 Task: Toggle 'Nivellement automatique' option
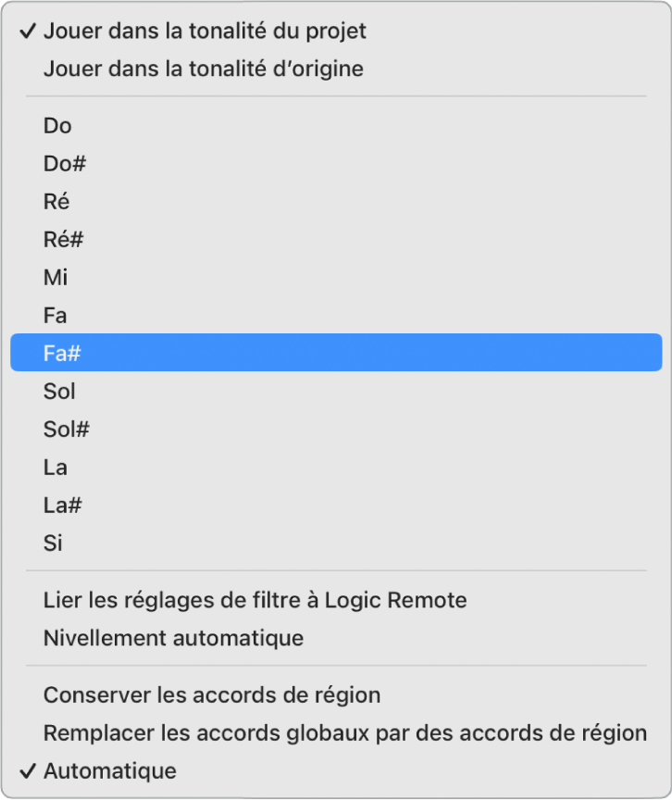173,638
